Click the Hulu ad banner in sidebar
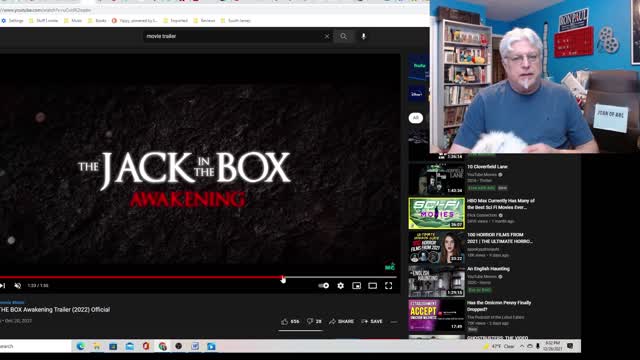 [x=418, y=67]
